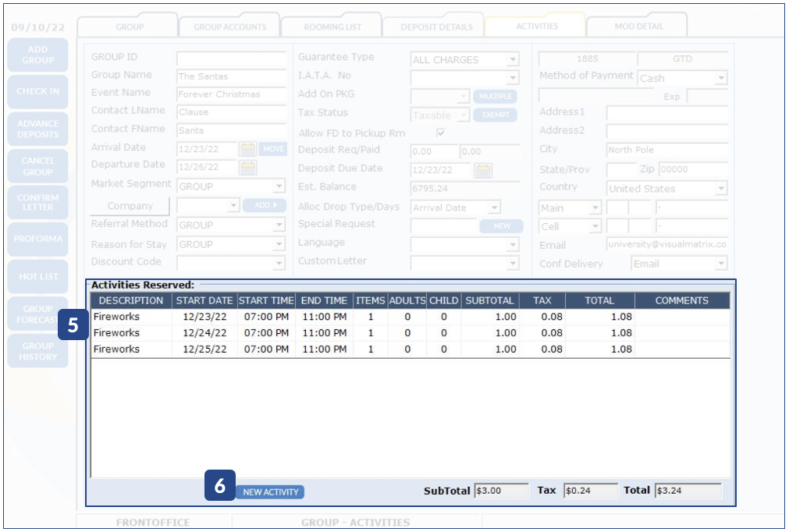Switch to the Rooming List tab
This screenshot has height=532, width=789.
[332, 27]
